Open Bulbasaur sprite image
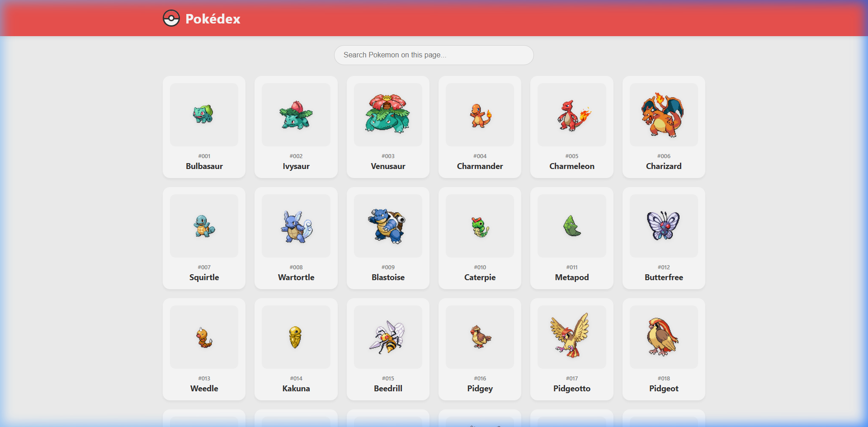Screen dimensions: 868x427 click(204, 115)
